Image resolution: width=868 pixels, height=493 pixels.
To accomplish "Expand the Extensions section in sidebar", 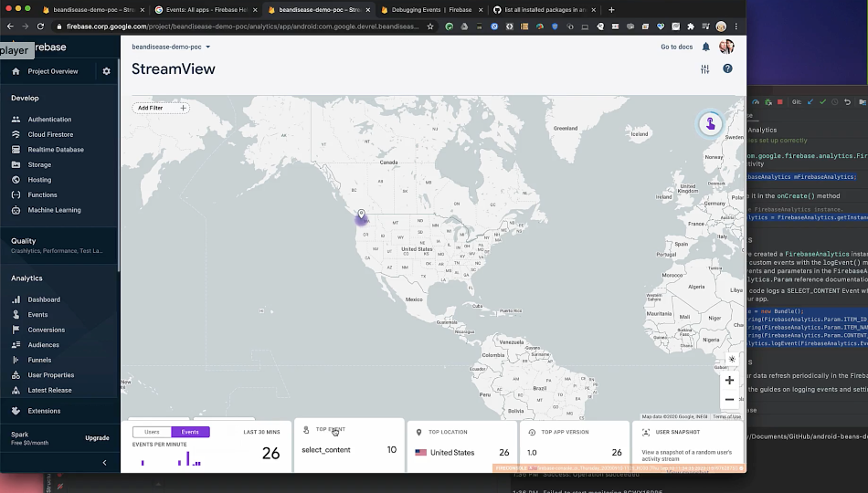I will click(44, 411).
